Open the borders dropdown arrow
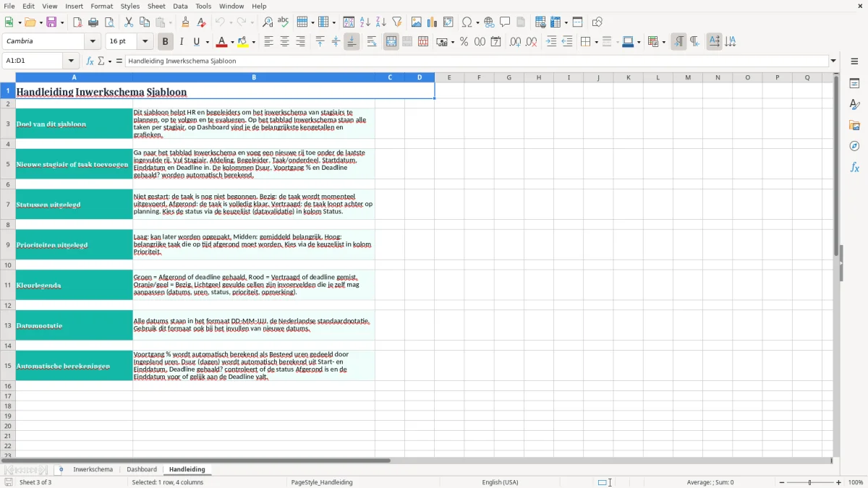 [x=595, y=42]
